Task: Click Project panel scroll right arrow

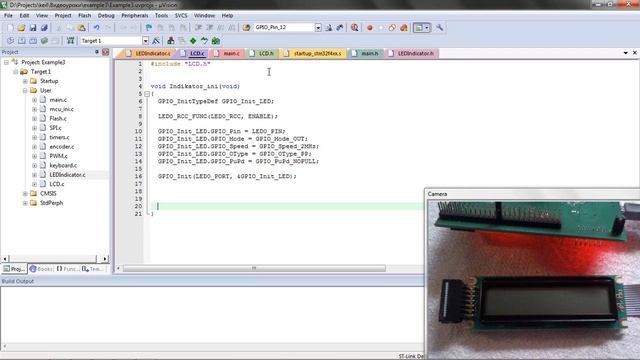Action: [105, 259]
